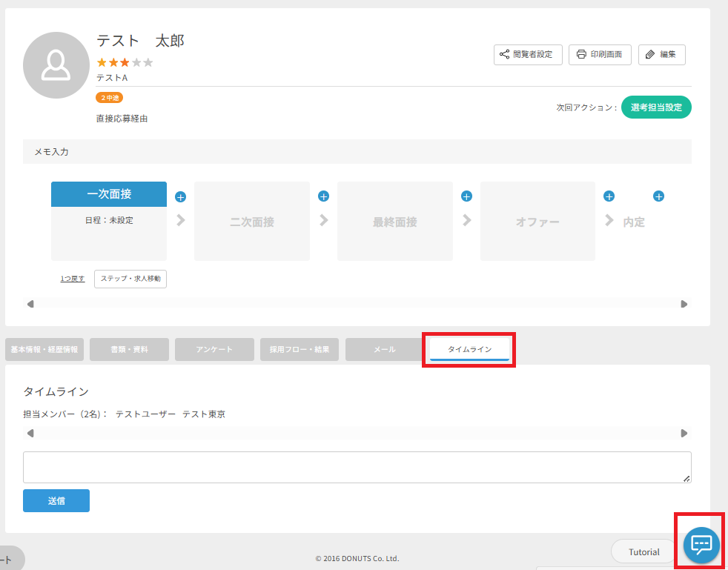Click the plus icon after 最終面接
This screenshot has height=570, width=728.
coord(466,196)
